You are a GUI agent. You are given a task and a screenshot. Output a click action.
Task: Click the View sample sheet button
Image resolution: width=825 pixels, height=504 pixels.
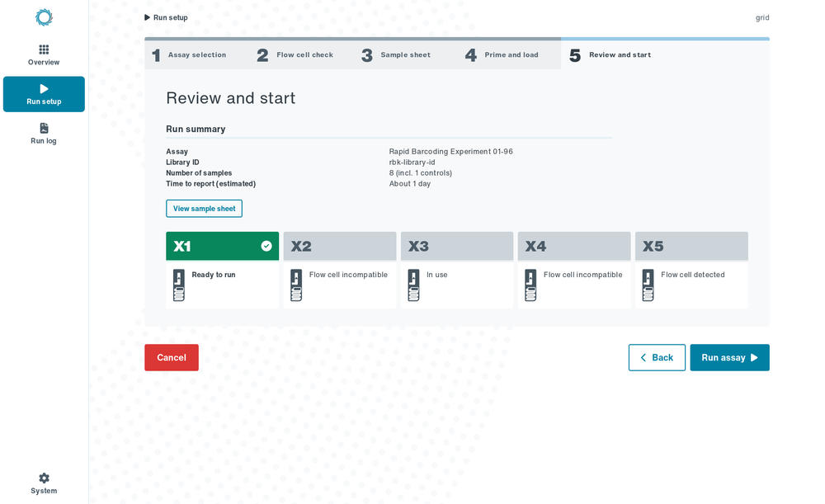point(204,209)
